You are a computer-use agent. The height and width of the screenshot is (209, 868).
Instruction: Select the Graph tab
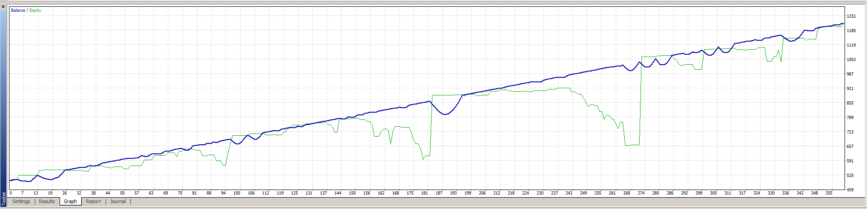coord(70,201)
